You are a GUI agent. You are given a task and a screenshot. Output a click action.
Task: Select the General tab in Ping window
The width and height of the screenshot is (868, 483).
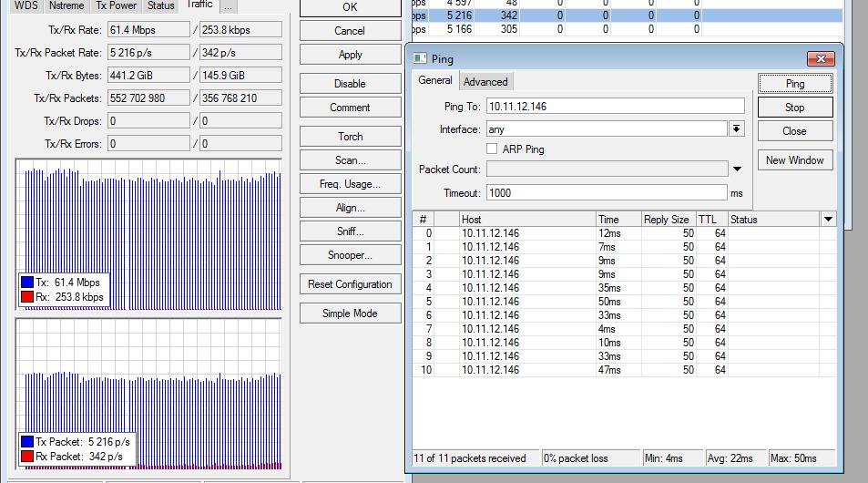coord(434,81)
